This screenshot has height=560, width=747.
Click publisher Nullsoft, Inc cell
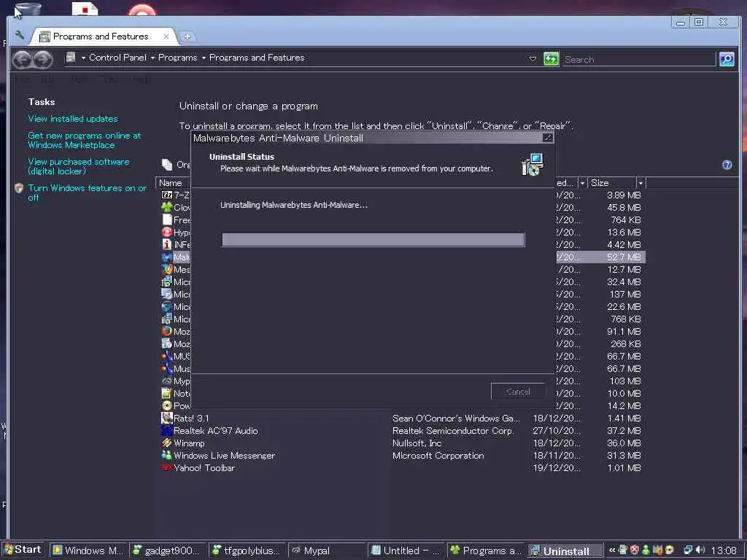click(x=417, y=443)
